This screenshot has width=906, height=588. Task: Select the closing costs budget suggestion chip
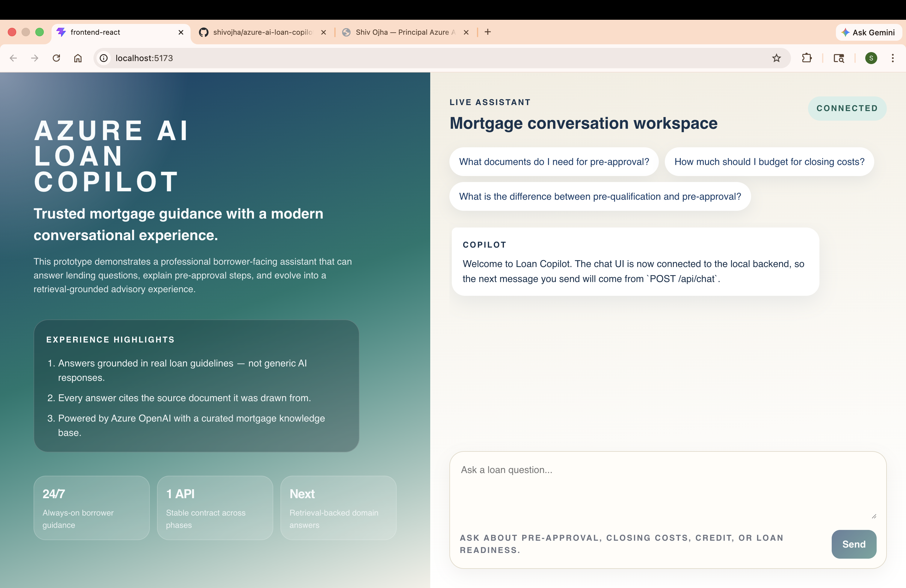point(769,162)
